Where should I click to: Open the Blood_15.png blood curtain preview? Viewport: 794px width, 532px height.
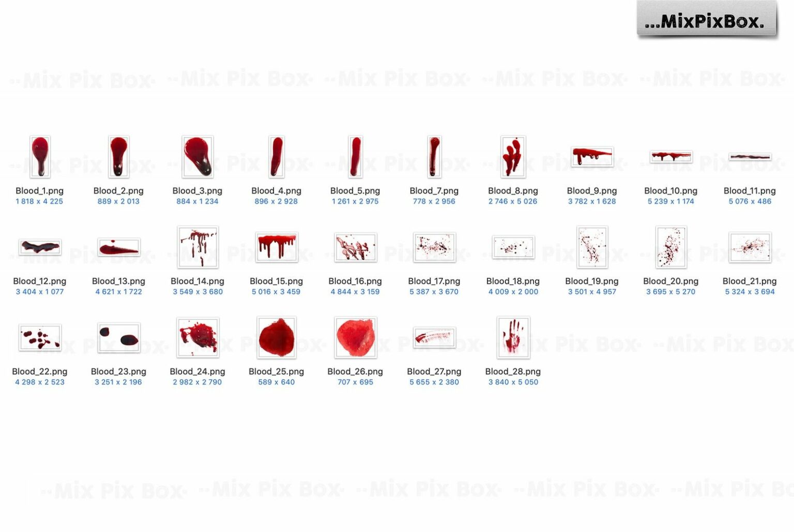pos(276,248)
